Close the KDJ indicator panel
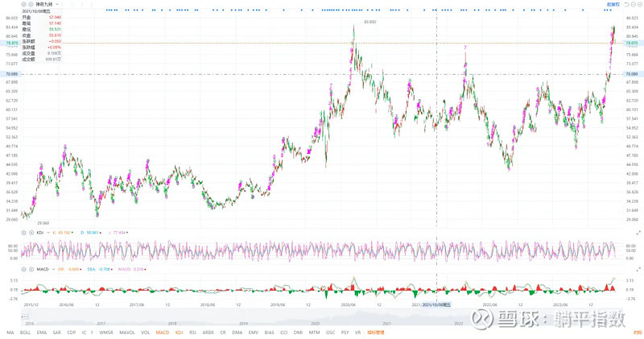Image resolution: width=644 pixels, height=339 pixels. pyautogui.click(x=30, y=232)
